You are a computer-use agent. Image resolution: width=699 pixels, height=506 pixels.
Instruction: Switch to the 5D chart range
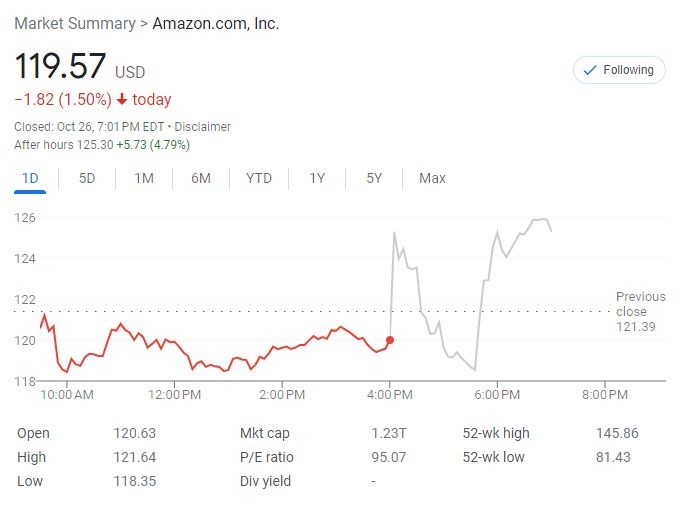(87, 179)
